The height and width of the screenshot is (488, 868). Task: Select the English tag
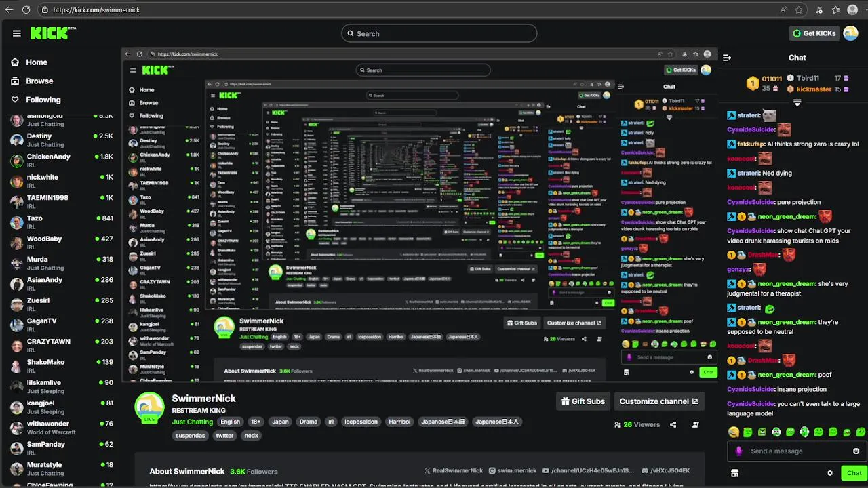point(230,422)
